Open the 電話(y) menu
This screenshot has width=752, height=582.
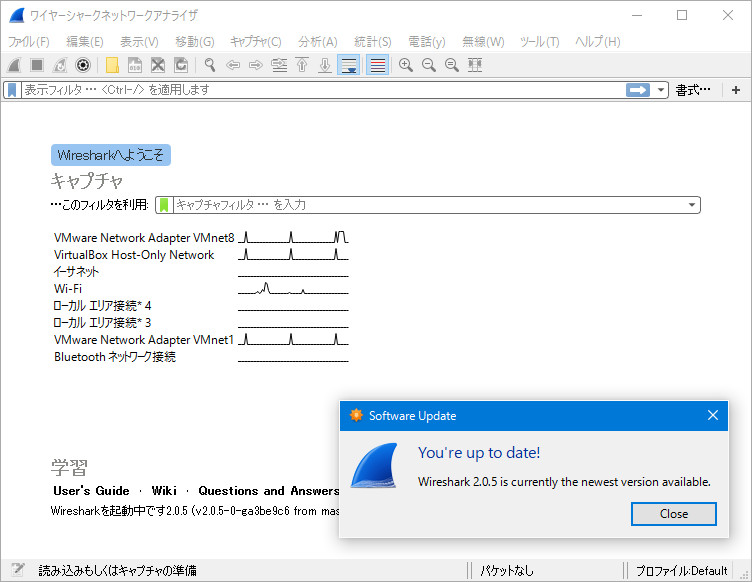(x=427, y=42)
